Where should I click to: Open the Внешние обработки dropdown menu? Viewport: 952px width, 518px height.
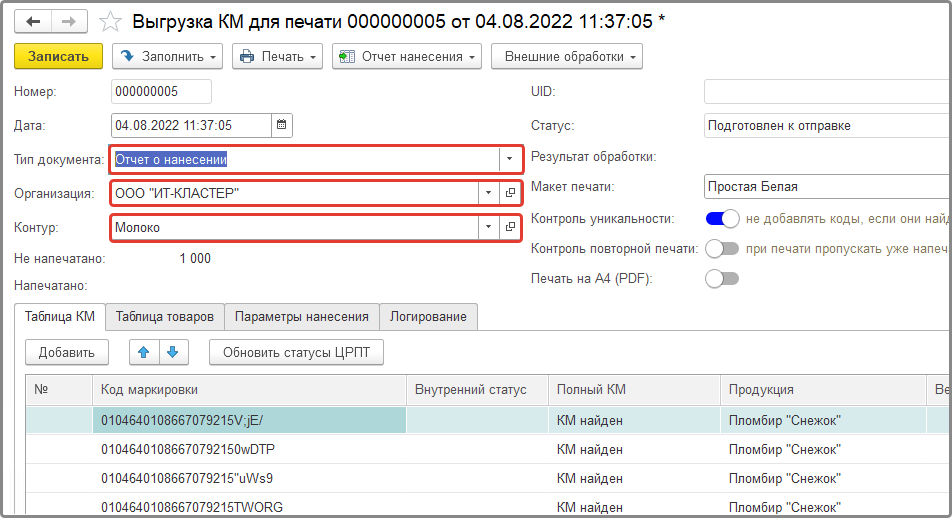pos(567,56)
